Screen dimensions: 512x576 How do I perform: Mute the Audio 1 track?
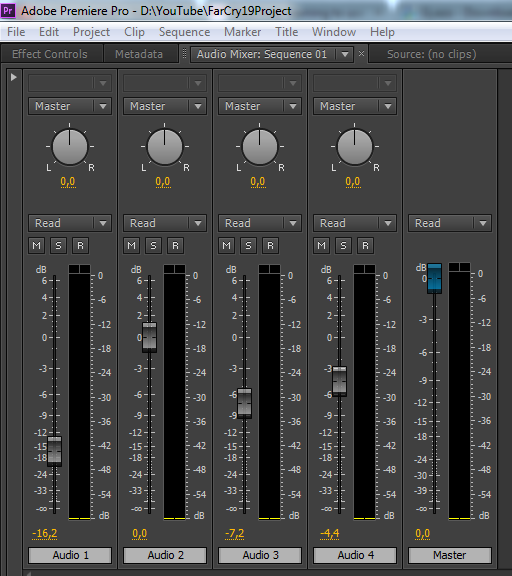click(x=37, y=245)
